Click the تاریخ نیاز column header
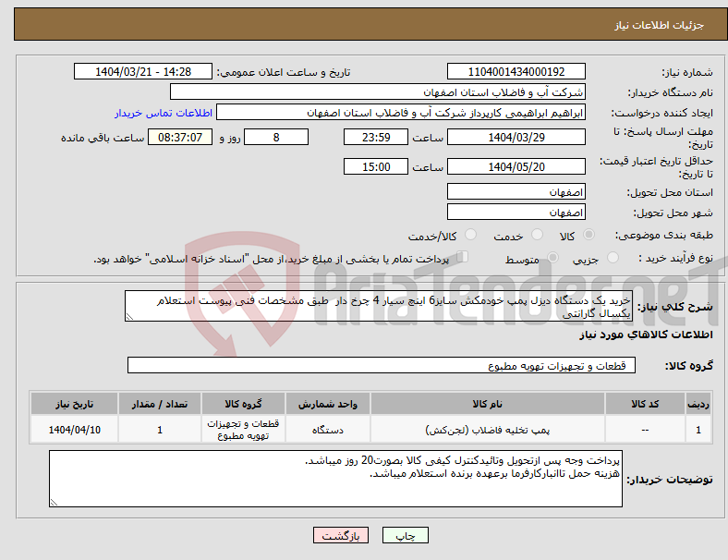 pos(74,404)
